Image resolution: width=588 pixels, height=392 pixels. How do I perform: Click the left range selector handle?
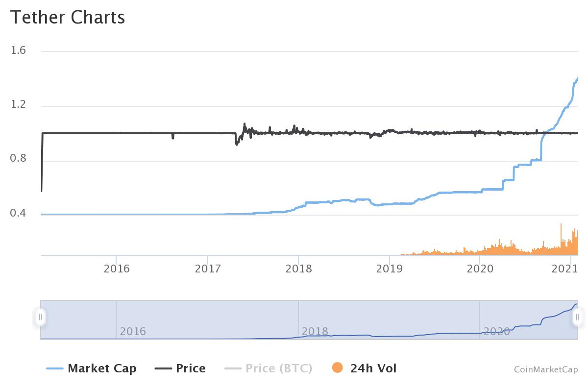pyautogui.click(x=41, y=318)
